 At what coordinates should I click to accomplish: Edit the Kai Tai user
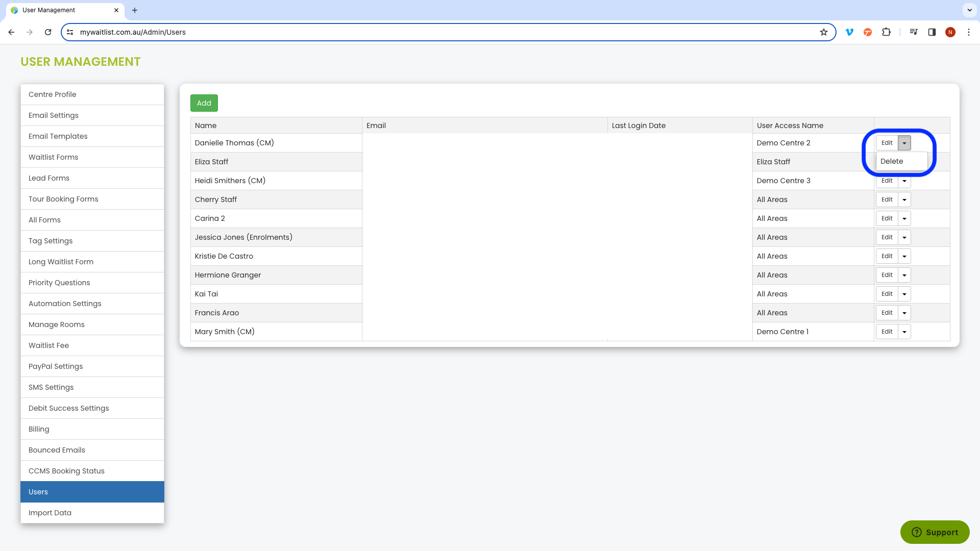tap(887, 294)
